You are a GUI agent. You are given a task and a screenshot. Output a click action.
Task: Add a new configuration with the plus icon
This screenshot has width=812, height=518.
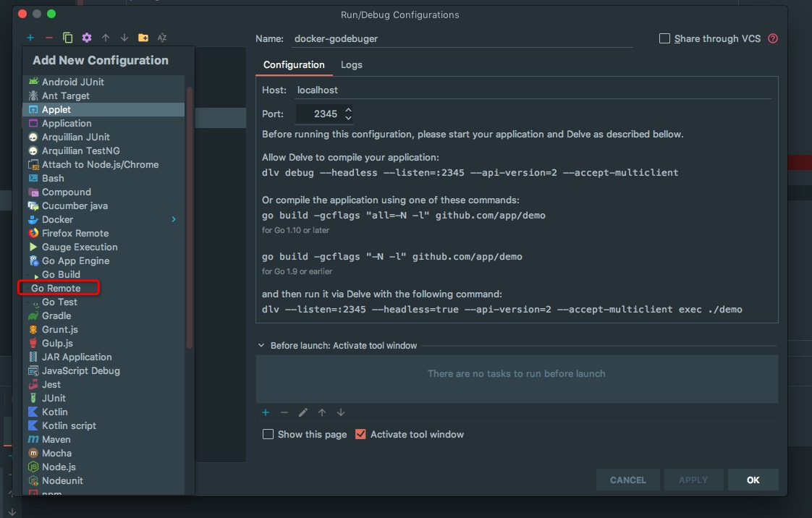(30, 37)
